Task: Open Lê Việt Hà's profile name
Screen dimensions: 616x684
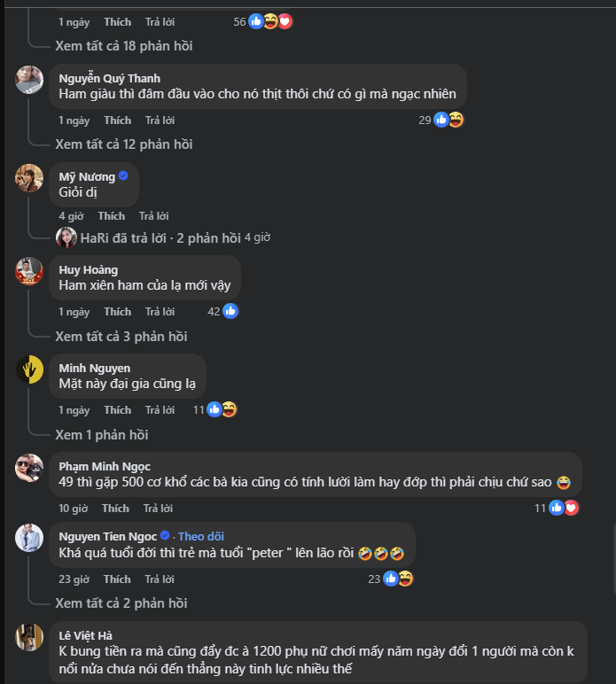Action: click(85, 634)
